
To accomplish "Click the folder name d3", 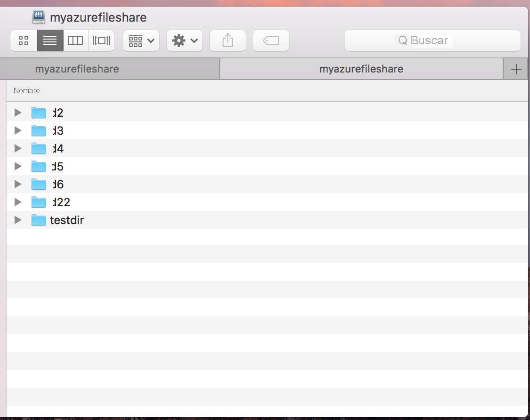I will coord(57,130).
